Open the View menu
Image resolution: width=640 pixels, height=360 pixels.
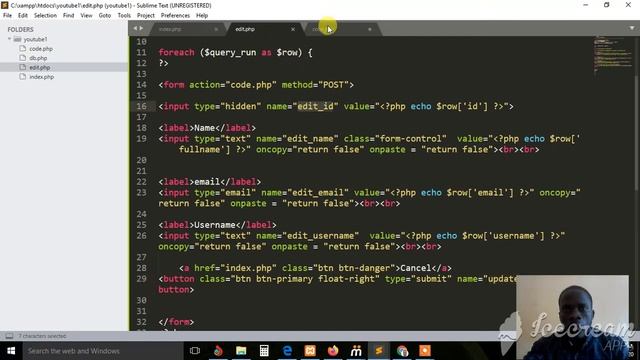(86, 15)
